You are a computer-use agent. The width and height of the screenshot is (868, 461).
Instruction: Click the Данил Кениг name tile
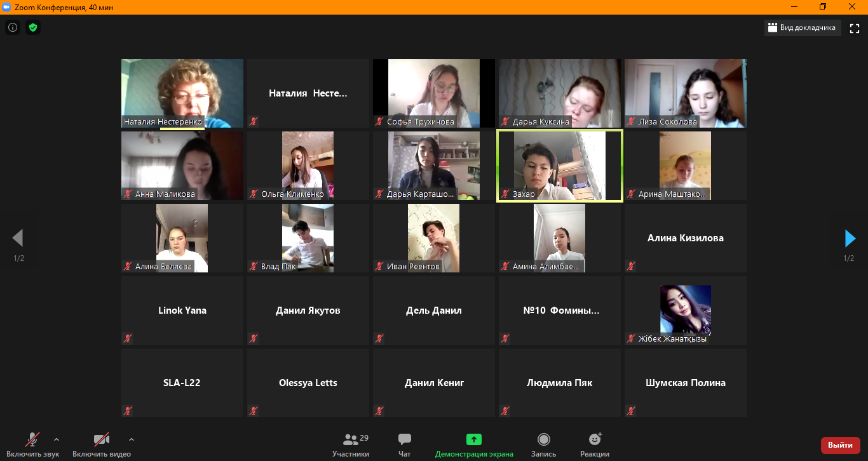(x=434, y=383)
